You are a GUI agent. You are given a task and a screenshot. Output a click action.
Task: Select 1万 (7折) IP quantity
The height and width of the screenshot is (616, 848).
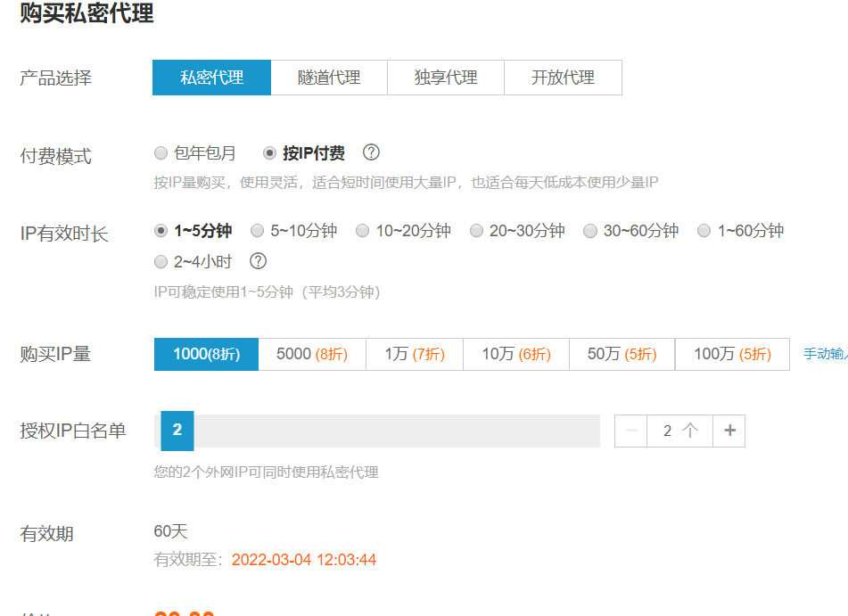pyautogui.click(x=415, y=354)
